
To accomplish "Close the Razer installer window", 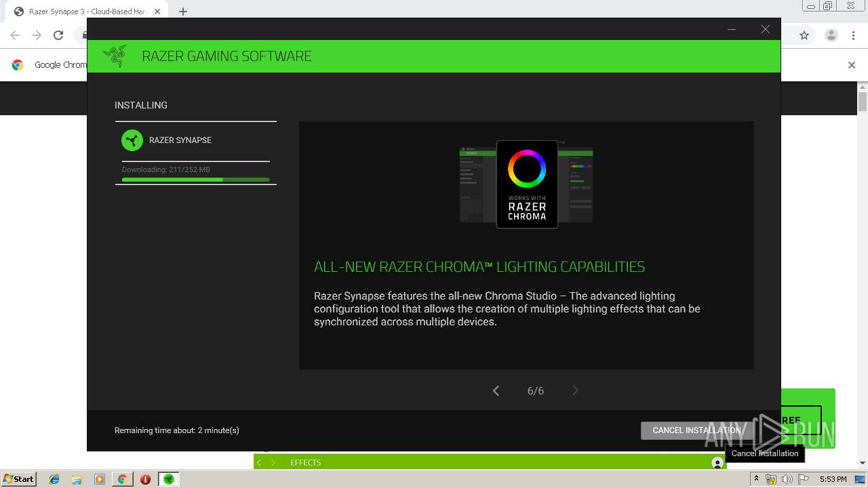I will [x=765, y=29].
